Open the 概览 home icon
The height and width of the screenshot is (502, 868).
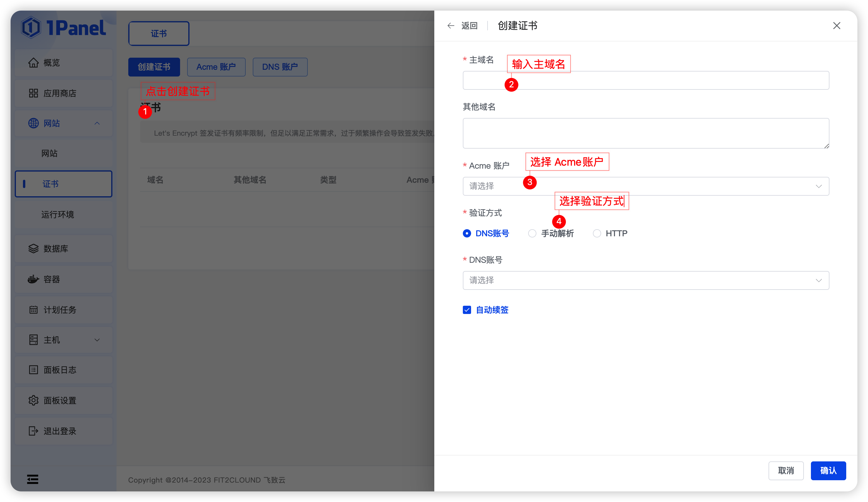point(34,63)
